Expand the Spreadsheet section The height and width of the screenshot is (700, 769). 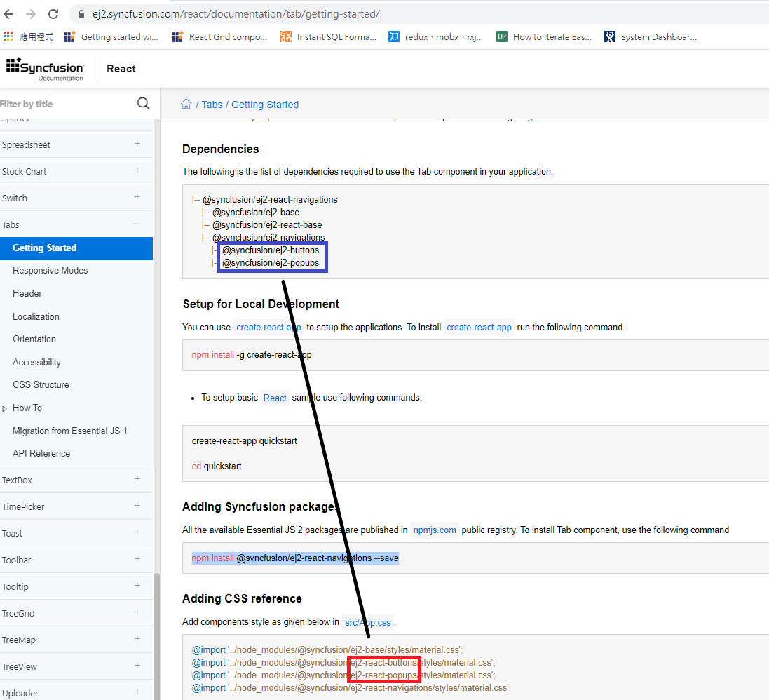coord(137,144)
